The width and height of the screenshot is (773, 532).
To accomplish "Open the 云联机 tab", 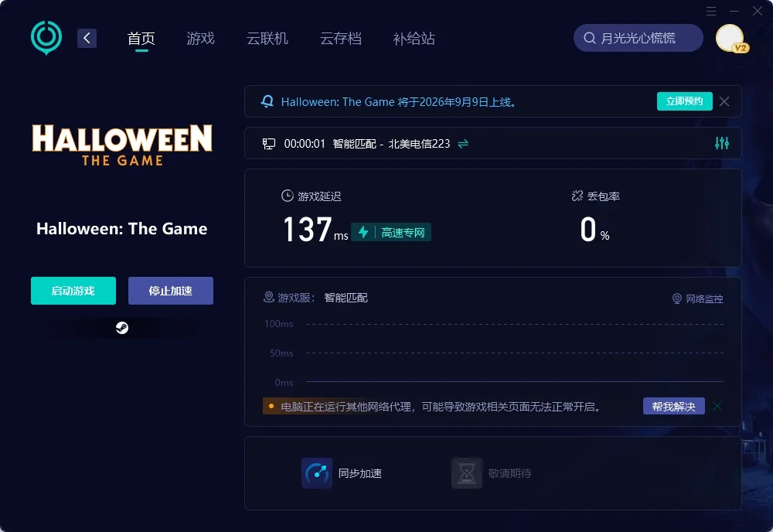I will [x=267, y=39].
